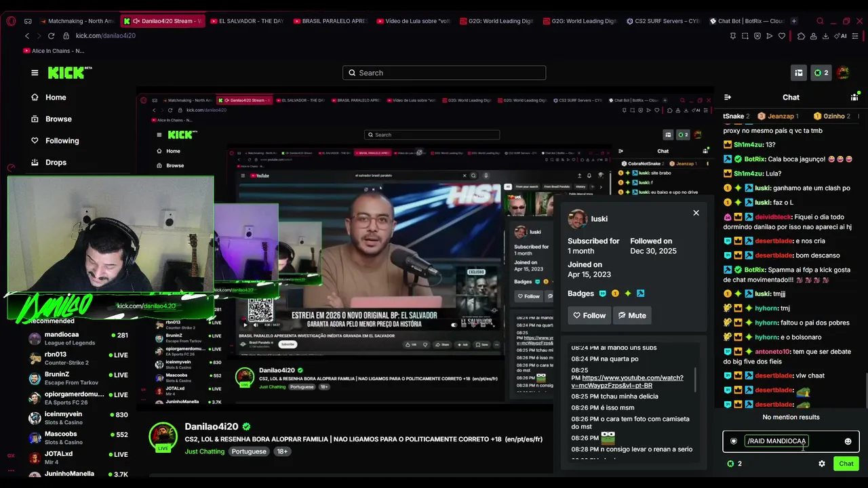868x488 pixels.
Task: Switch to the Vídeo de Lula sobre tab
Action: point(415,21)
